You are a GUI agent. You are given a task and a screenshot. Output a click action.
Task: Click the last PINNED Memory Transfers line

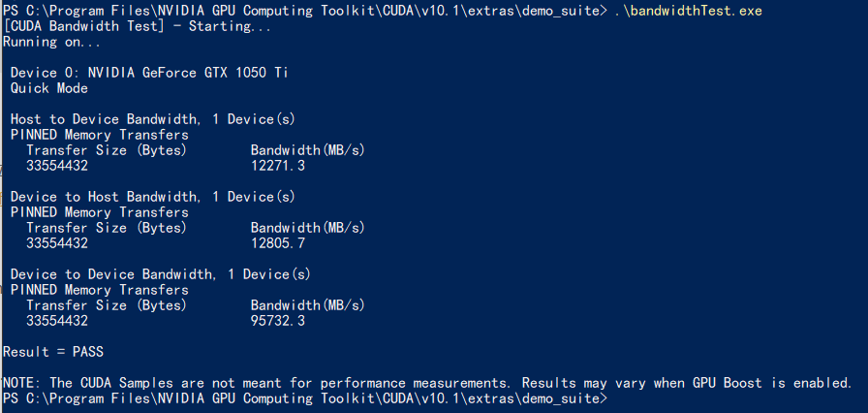pos(100,290)
